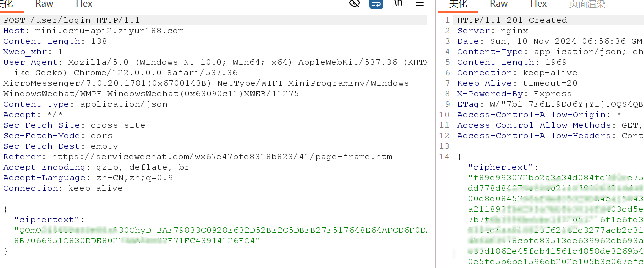Click the ETag response header

[x=550, y=104]
